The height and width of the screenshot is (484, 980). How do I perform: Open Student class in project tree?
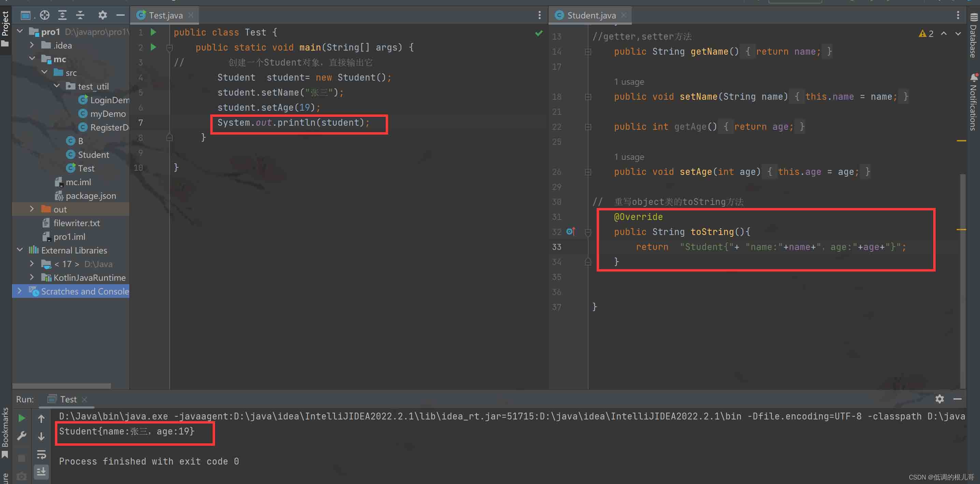pyautogui.click(x=93, y=155)
